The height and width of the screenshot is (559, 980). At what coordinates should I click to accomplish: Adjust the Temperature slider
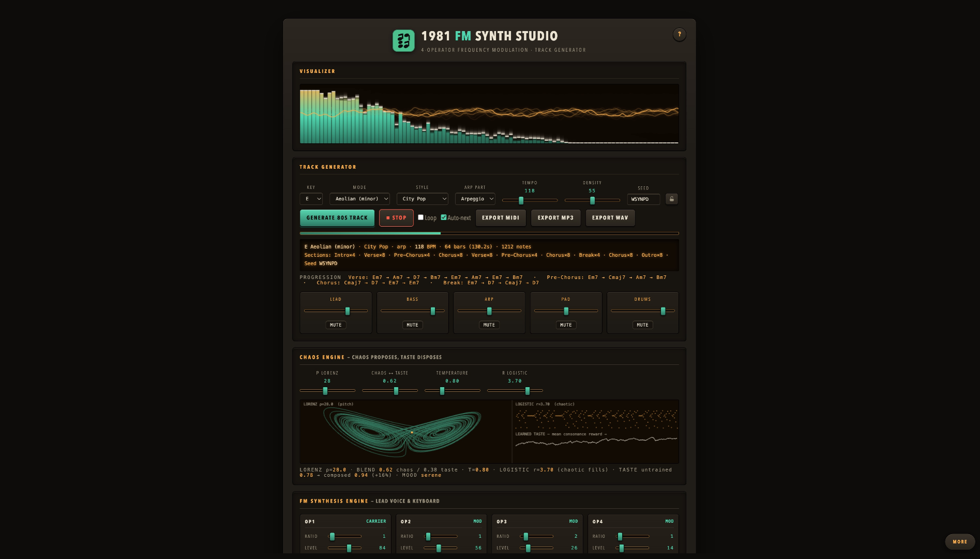point(453,391)
